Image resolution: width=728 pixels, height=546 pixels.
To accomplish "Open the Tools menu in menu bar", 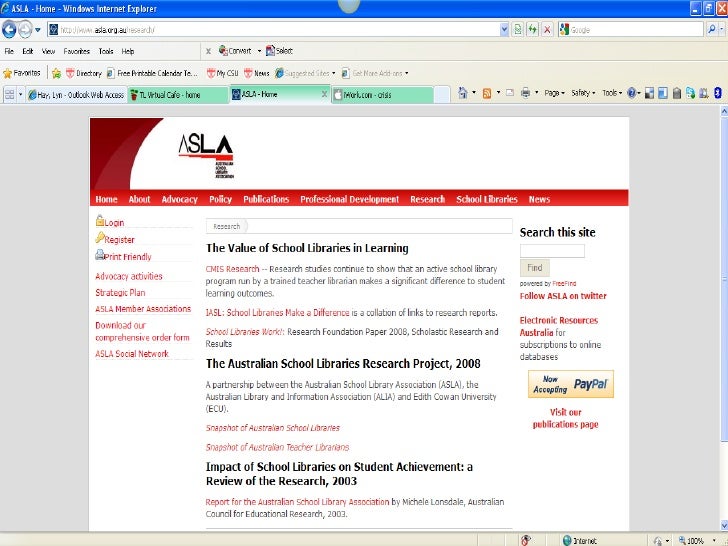I will (x=106, y=52).
